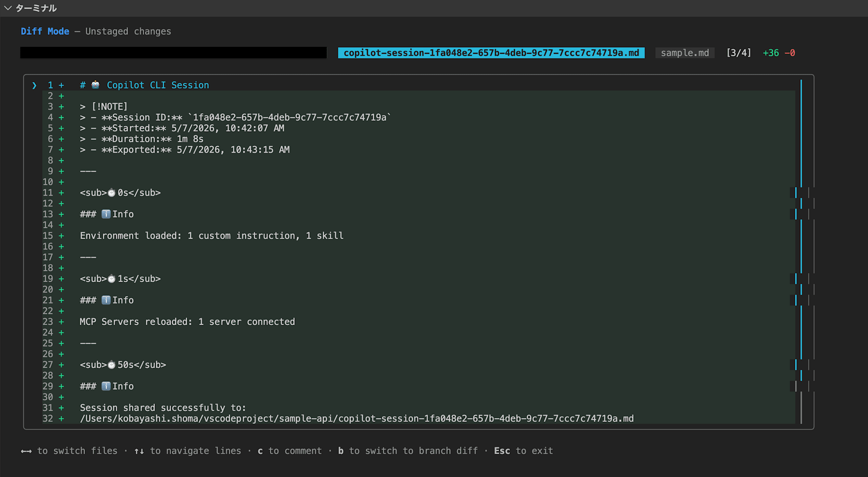
Task: Click the 'Duration: 1m 8s' line
Action: (141, 139)
